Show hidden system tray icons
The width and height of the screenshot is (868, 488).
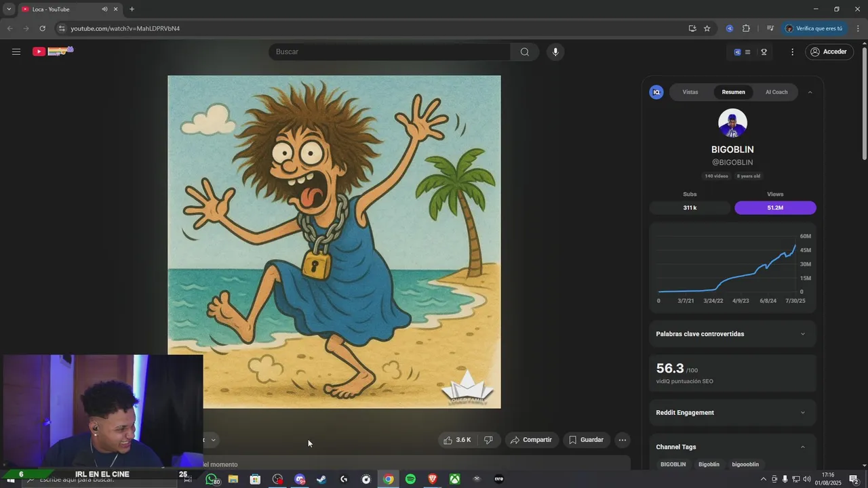pos(764,479)
